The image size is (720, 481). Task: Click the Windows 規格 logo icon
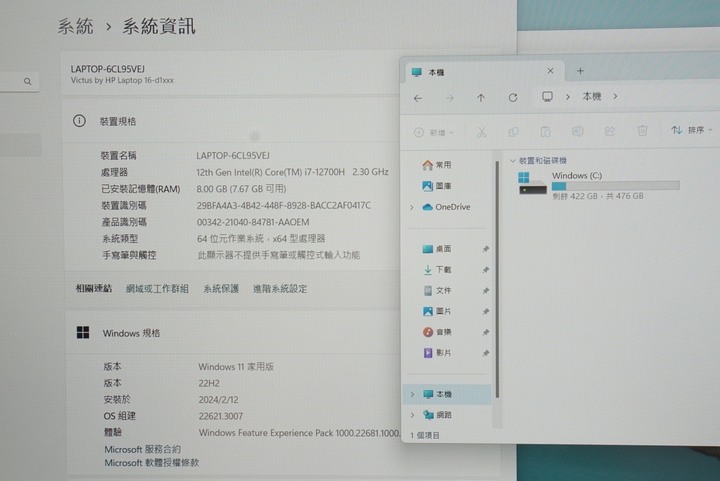click(83, 333)
